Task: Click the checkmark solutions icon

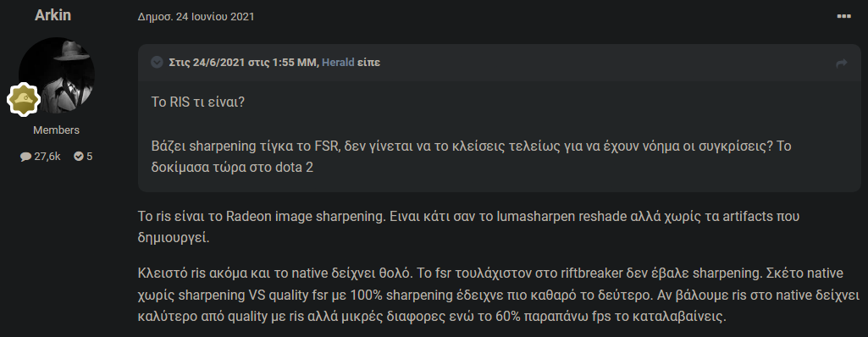Action: coord(79,157)
